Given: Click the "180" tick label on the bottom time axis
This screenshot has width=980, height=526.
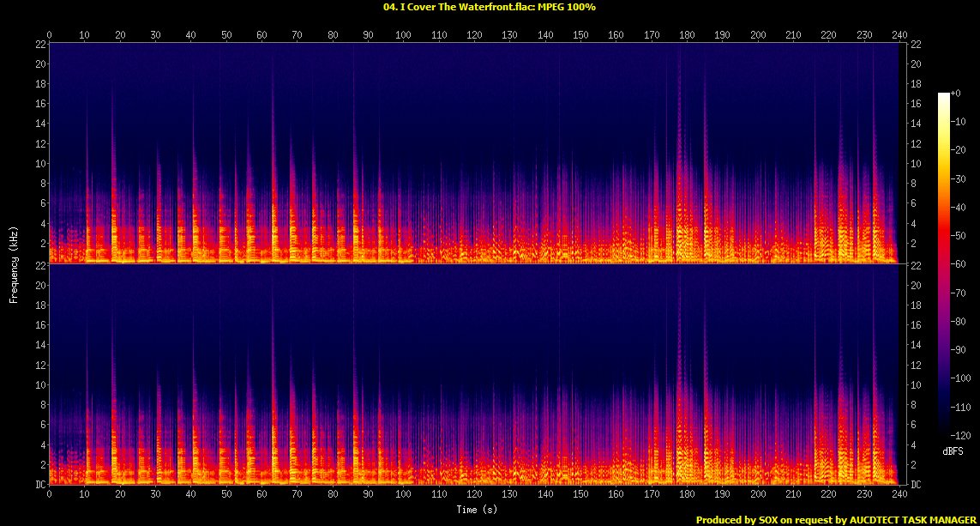Looking at the screenshot, I should pos(687,493).
